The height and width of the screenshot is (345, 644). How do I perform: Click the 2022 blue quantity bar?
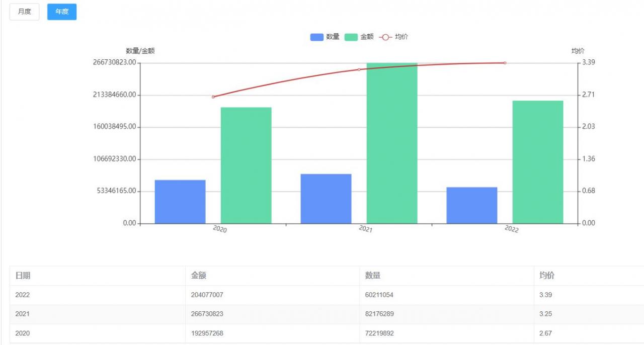coord(472,205)
